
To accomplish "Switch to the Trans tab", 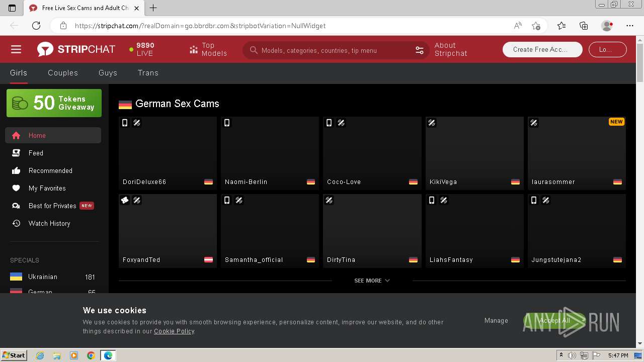I will pyautogui.click(x=148, y=73).
